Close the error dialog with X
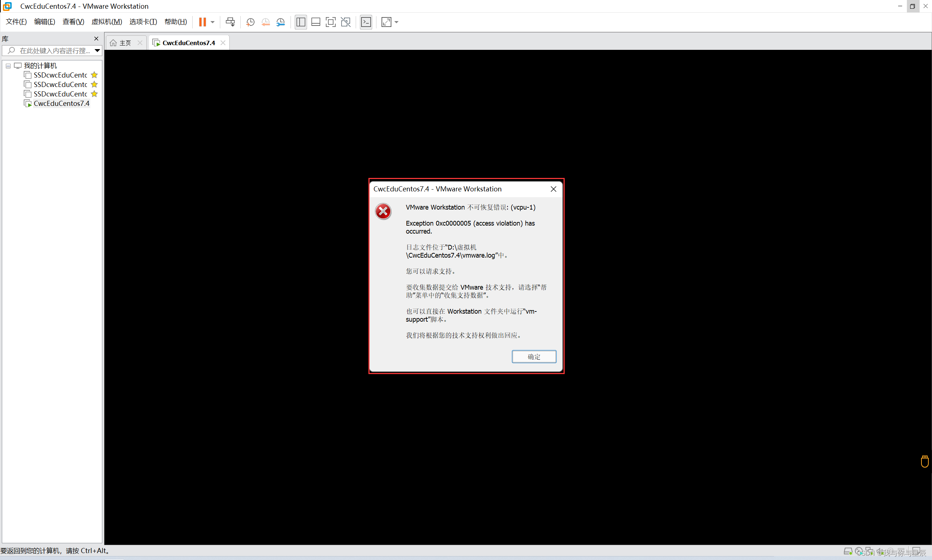The width and height of the screenshot is (932, 560). [553, 189]
